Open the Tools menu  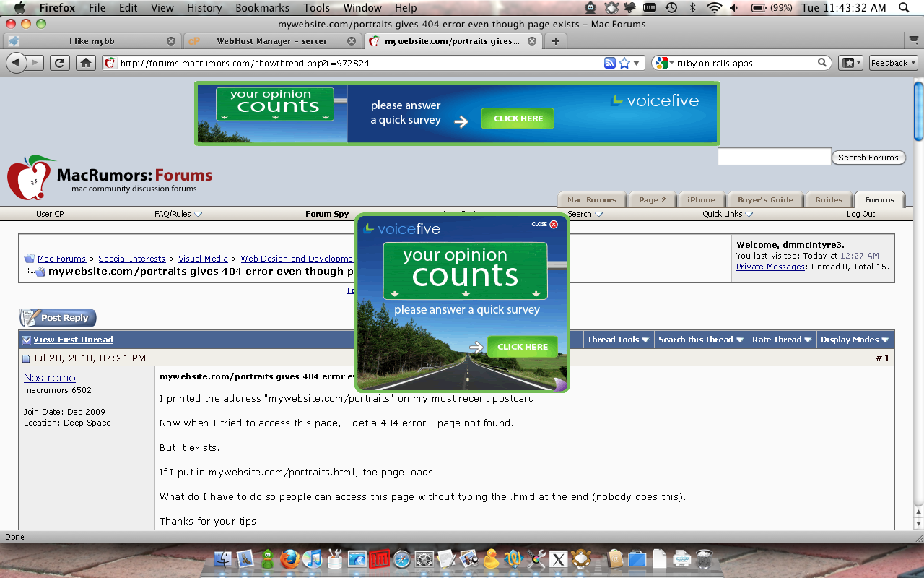click(316, 8)
